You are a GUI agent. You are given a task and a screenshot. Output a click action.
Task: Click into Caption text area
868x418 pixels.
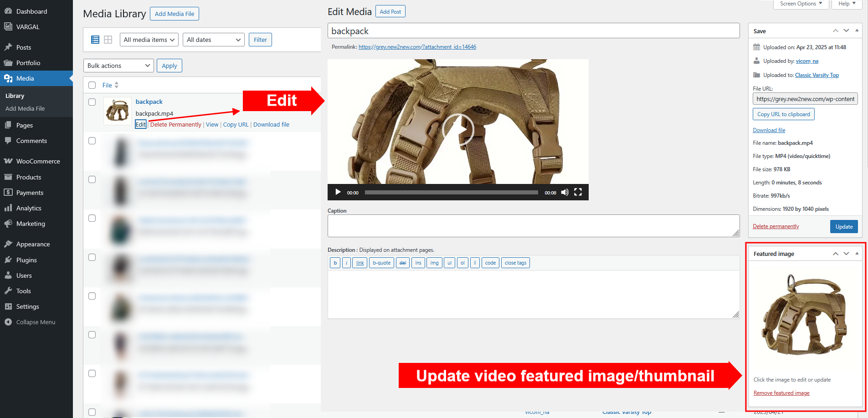pos(534,226)
